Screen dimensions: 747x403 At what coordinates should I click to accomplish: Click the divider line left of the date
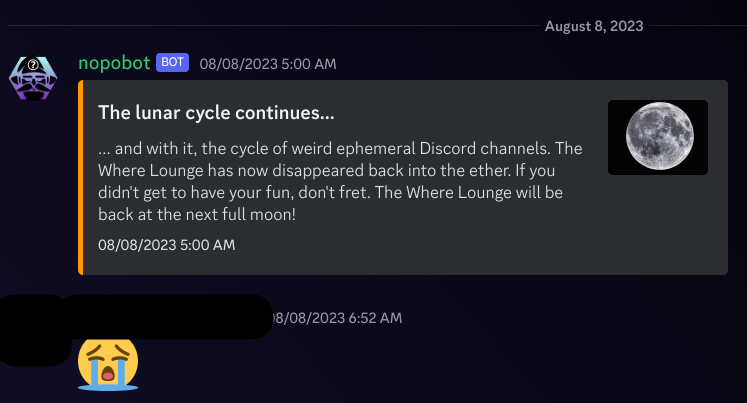point(274,25)
